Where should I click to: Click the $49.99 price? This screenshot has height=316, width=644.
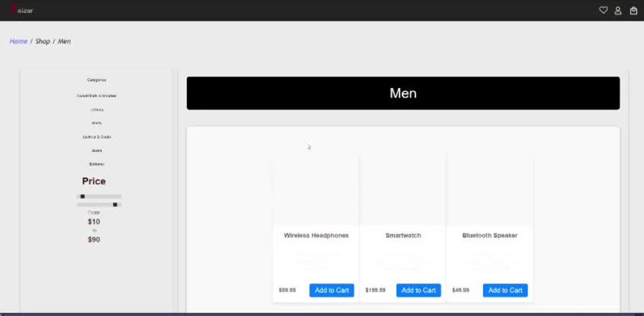460,290
